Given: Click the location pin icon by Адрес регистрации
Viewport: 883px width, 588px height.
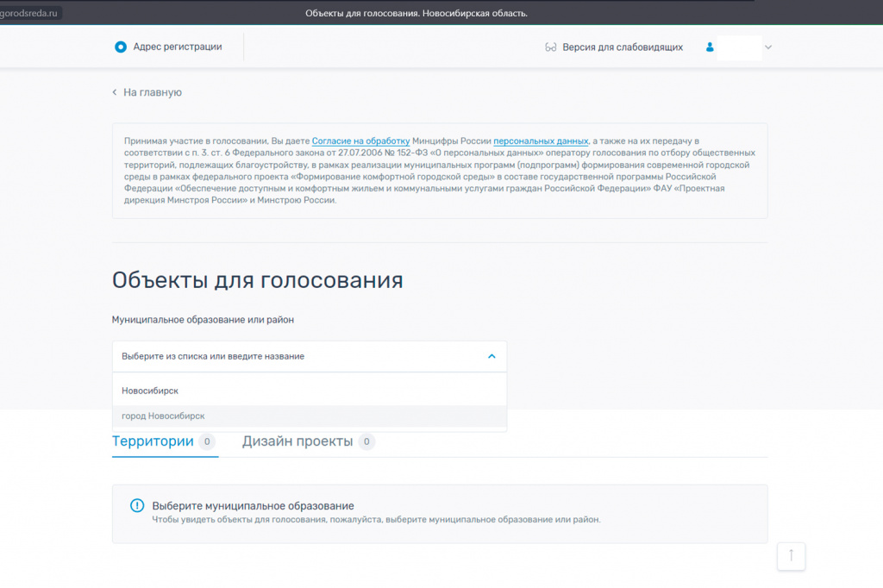Looking at the screenshot, I should pos(121,47).
